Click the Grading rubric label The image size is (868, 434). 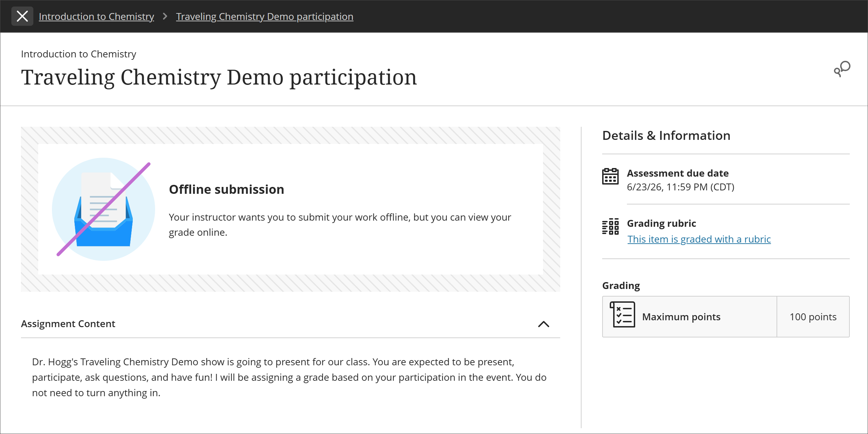click(661, 223)
